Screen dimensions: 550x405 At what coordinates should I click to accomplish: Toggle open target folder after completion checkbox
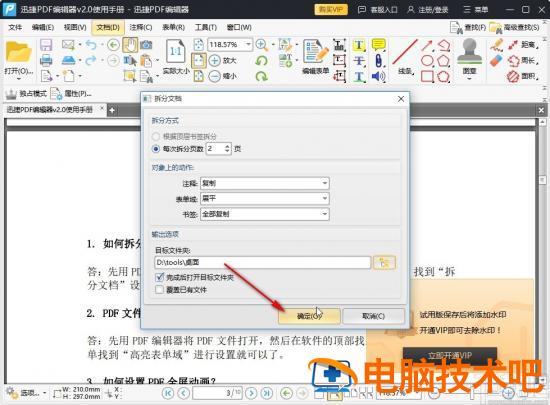[159, 277]
